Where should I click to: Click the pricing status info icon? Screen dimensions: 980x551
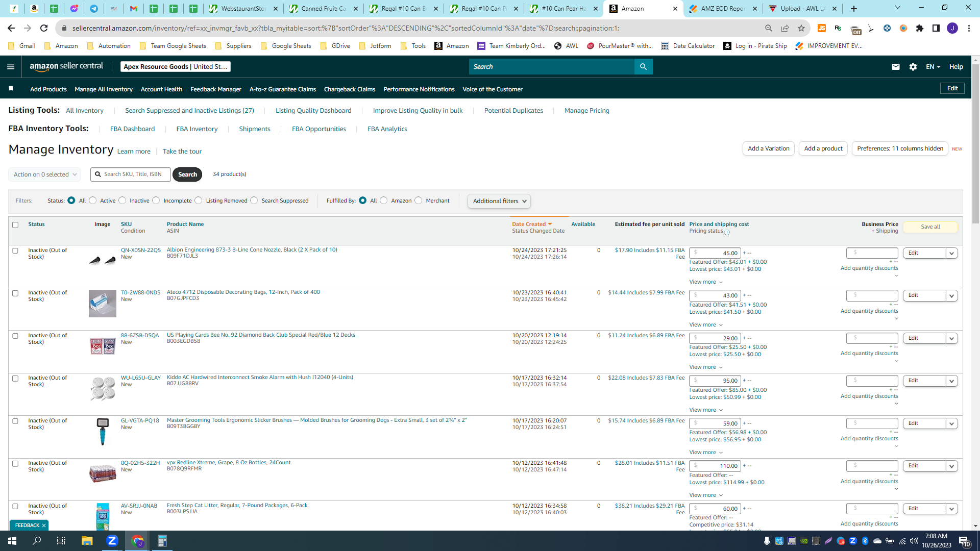pyautogui.click(x=727, y=232)
